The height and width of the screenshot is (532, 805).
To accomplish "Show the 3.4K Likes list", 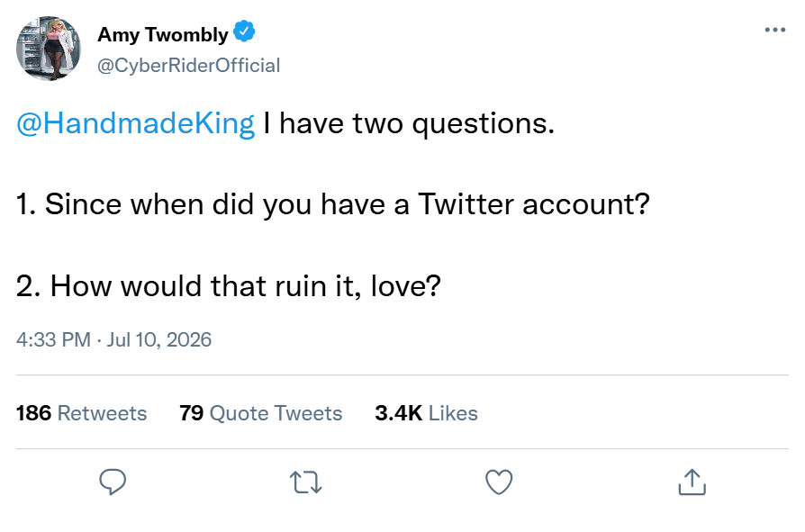I will [x=426, y=413].
